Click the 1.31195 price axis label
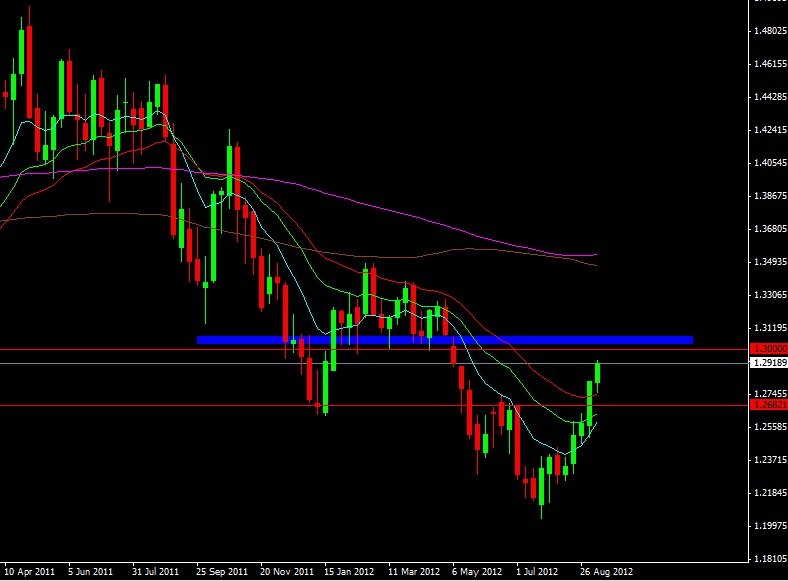Viewport: 788px width, 581px height. [x=770, y=328]
